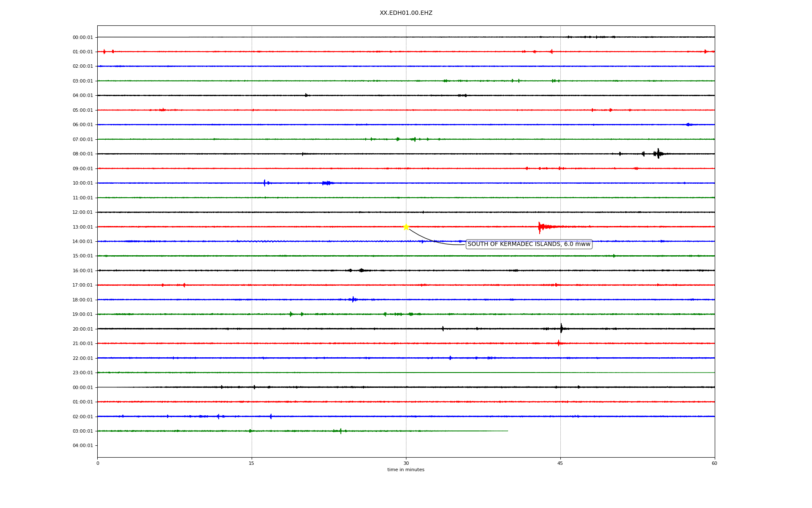Viewport: 812px width, 508px height.
Task: Click the South of Kermadec Islands annotation
Action: (x=529, y=244)
